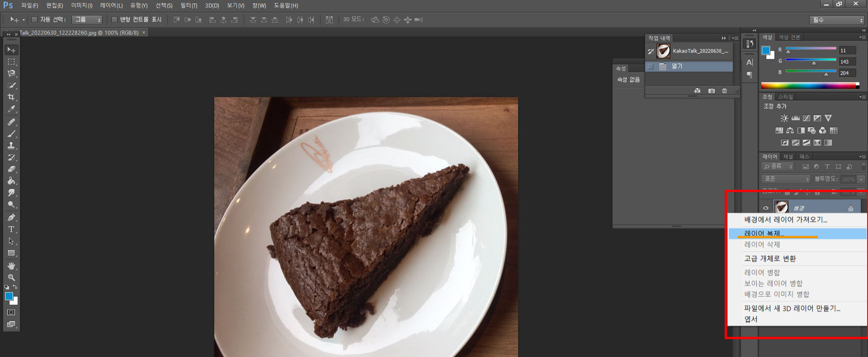Add a Levels adjustment
868x357 pixels.
tap(796, 118)
